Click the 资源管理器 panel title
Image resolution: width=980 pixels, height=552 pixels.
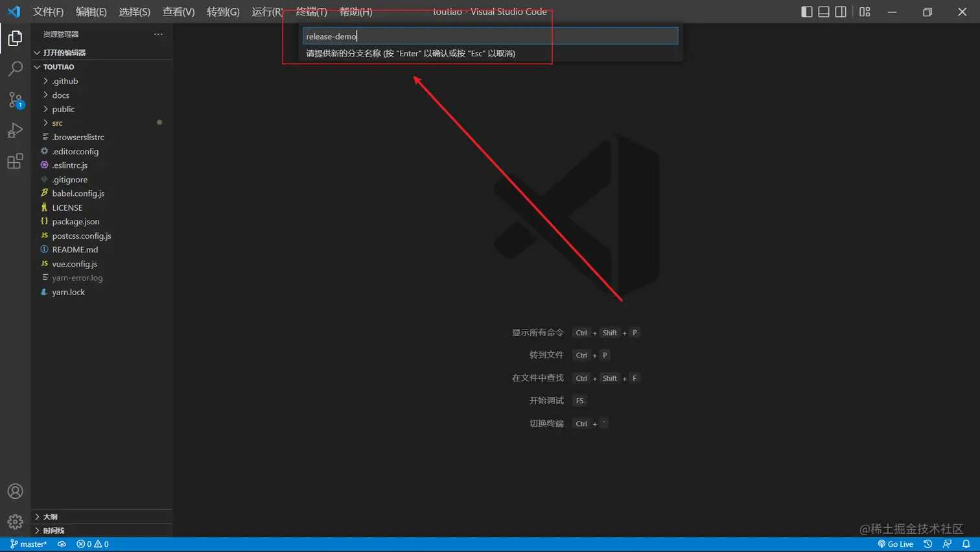point(61,34)
